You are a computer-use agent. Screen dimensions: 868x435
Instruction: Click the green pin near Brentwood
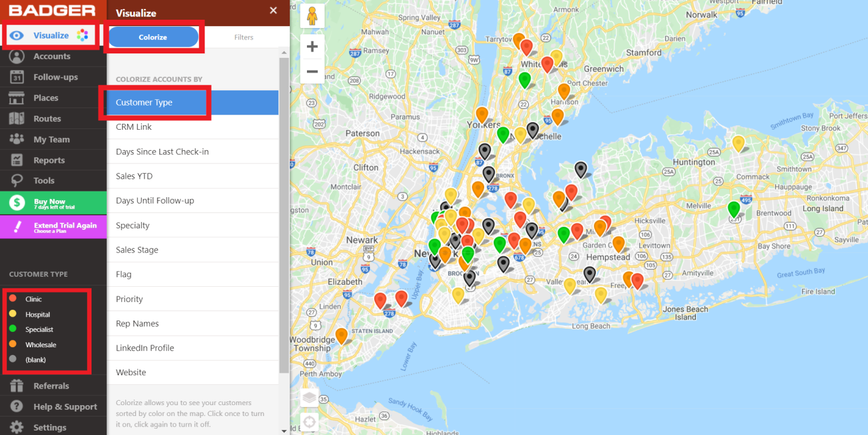pos(734,209)
